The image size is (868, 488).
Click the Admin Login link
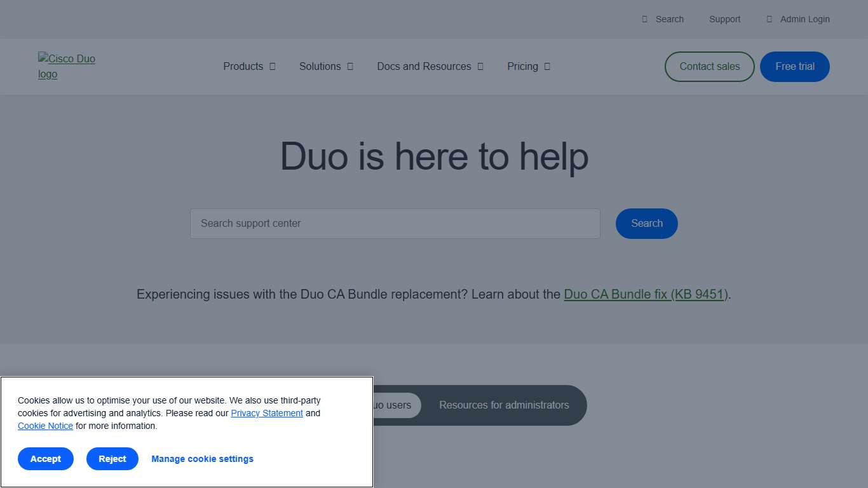(805, 19)
